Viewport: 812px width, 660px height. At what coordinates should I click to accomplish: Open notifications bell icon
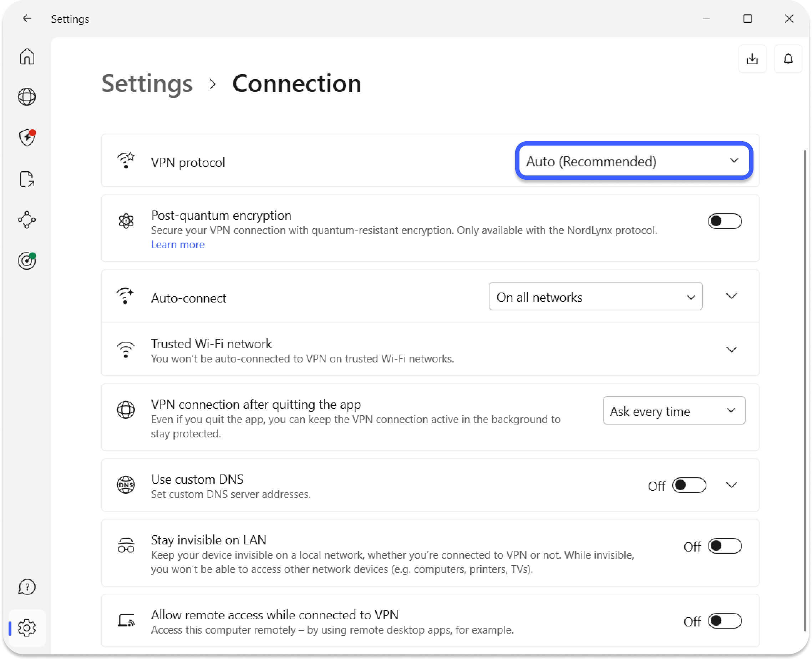point(788,59)
